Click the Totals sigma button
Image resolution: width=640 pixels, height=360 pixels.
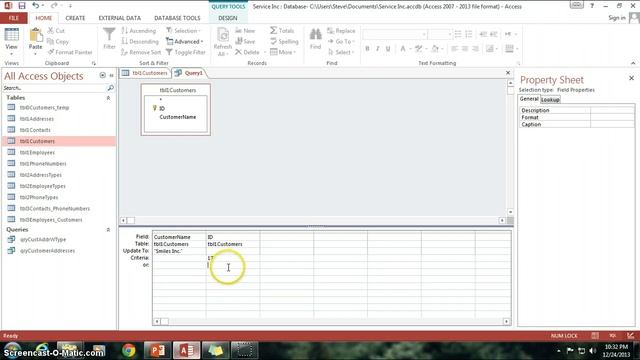pos(282,31)
